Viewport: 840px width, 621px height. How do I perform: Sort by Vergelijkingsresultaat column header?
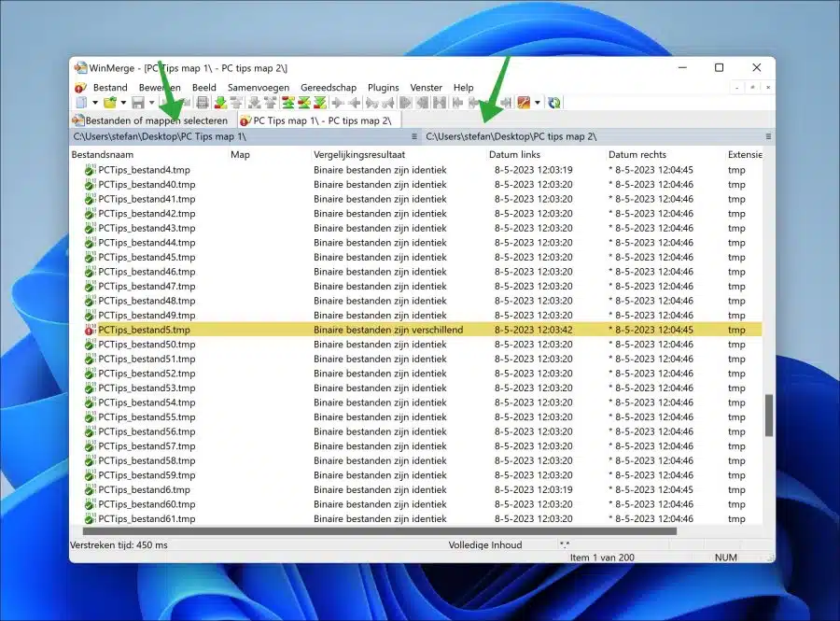point(399,154)
